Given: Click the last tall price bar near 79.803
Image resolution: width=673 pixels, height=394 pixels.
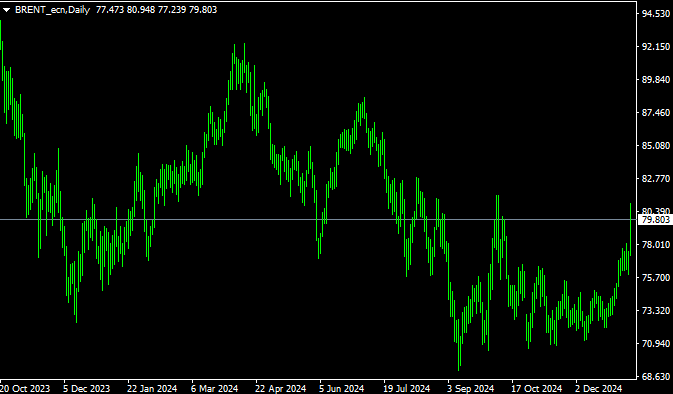Looking at the screenshot, I should (x=631, y=229).
